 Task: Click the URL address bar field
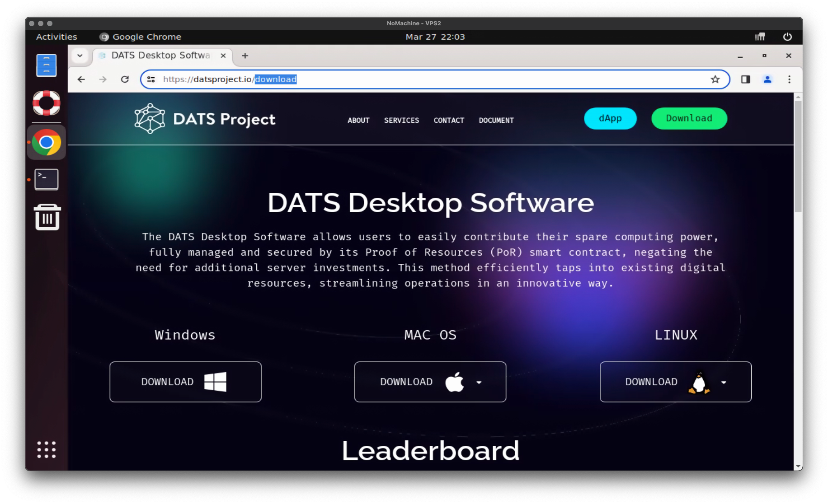point(435,79)
